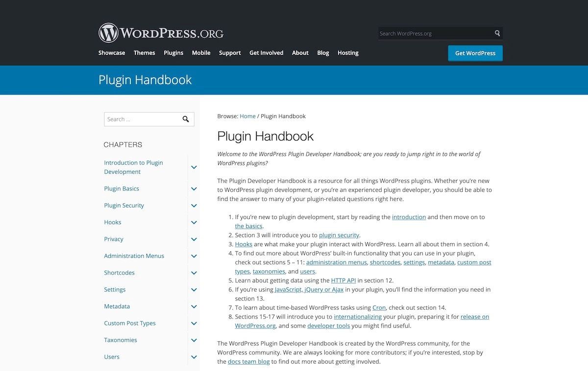The height and width of the screenshot is (371, 588).
Task: Open Introduction to Plugin Development sidebar link
Action: point(134,167)
